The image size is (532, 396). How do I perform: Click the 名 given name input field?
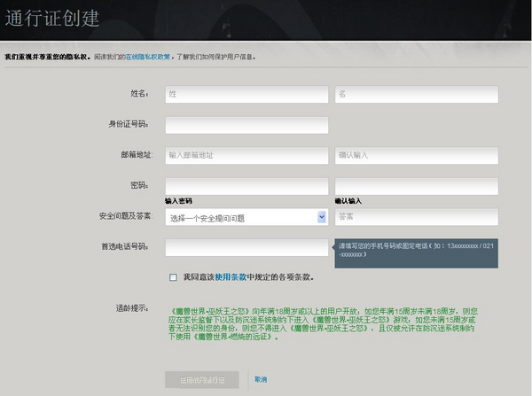point(416,94)
